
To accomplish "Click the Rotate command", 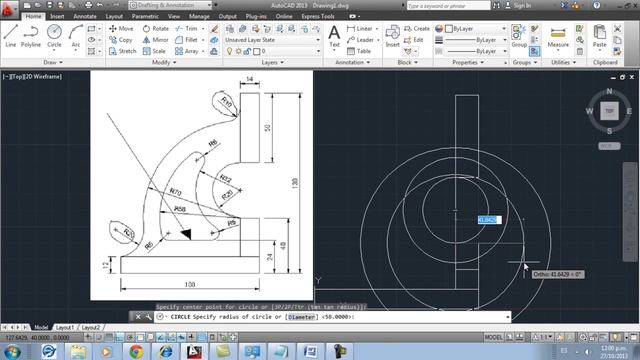I will pos(156,29).
